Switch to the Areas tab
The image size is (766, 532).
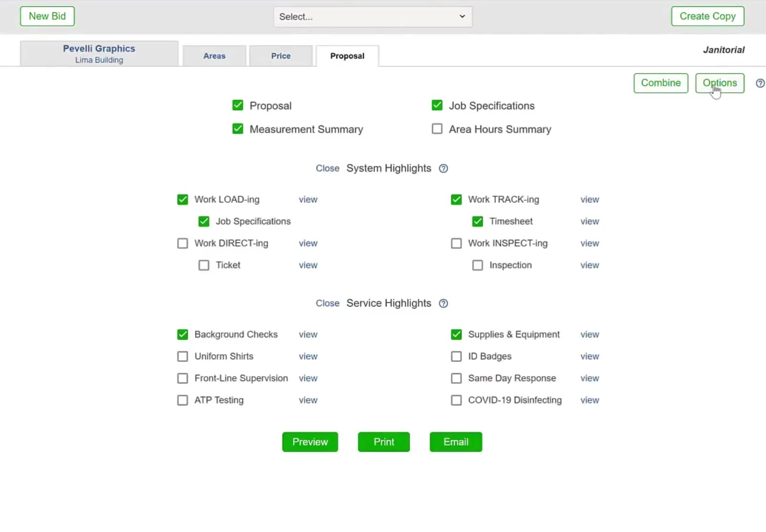214,56
